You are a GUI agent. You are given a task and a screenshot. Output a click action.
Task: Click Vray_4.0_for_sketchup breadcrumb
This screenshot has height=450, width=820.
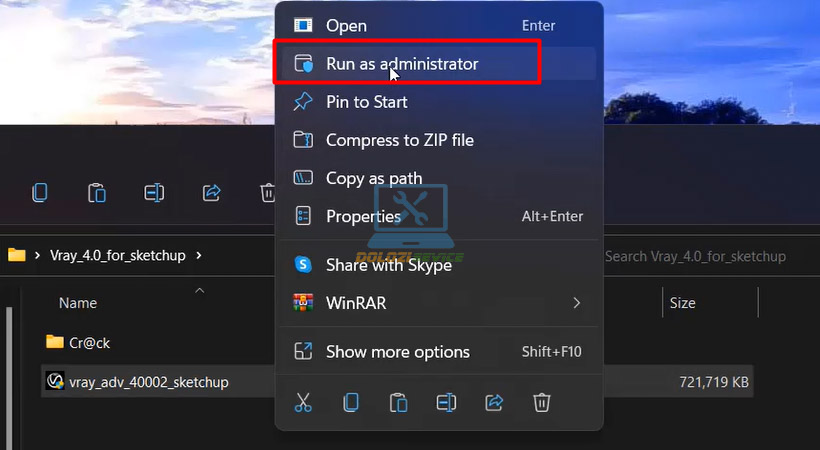coord(118,255)
